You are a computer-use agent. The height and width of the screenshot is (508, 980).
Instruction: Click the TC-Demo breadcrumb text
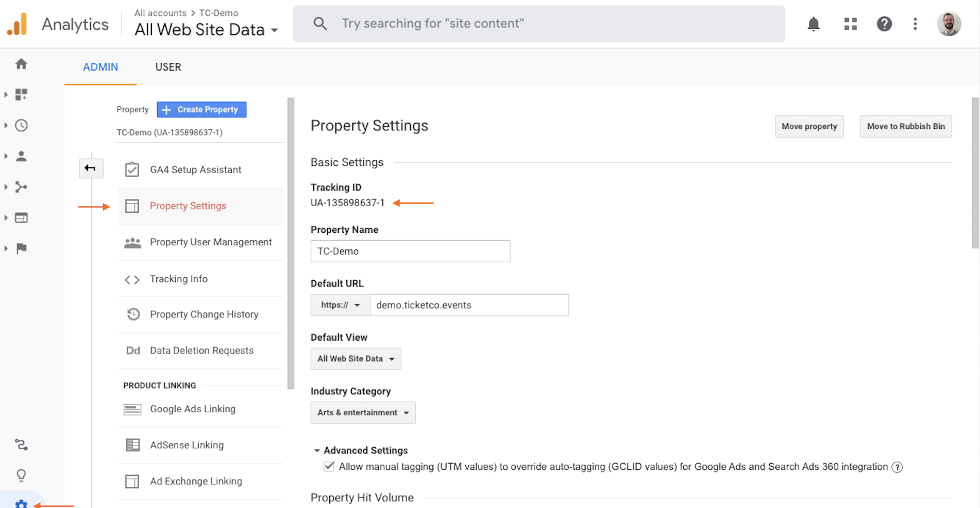point(218,13)
